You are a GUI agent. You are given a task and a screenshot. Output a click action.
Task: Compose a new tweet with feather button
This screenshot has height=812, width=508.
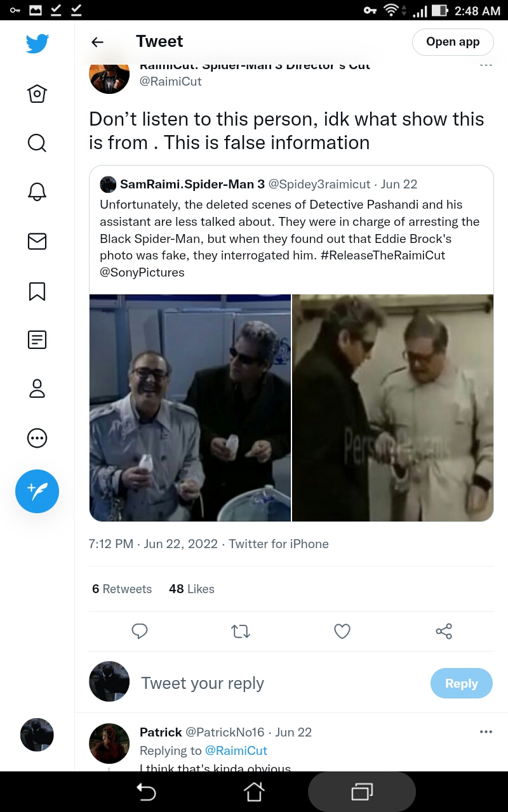coord(37,491)
